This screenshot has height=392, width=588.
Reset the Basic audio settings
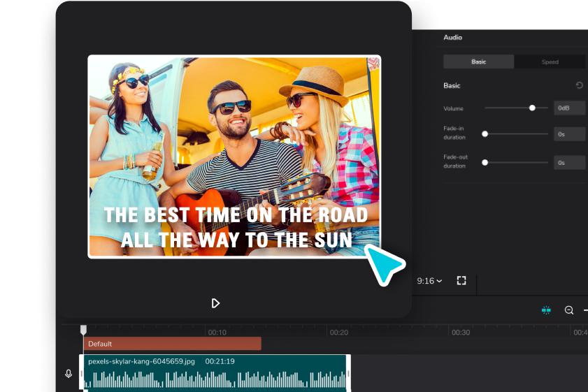[579, 85]
